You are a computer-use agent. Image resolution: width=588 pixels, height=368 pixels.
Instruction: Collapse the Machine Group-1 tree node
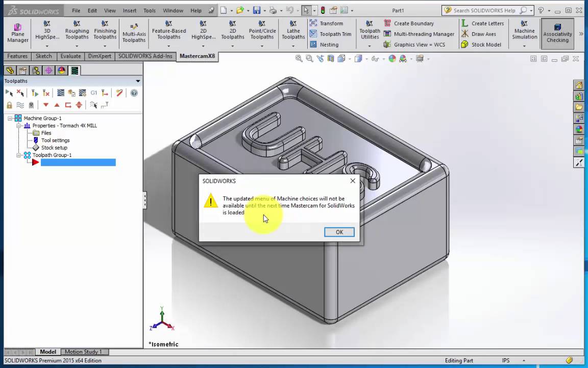[10, 118]
